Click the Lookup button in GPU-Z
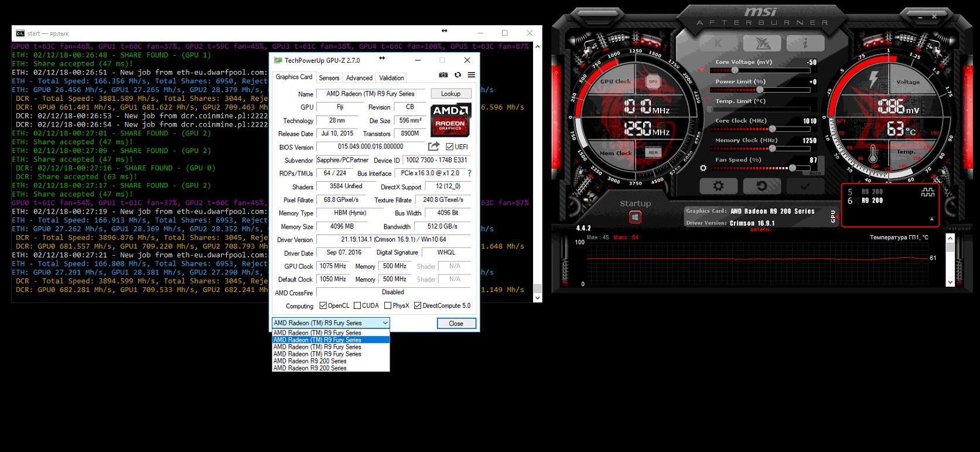Screen dimensions: 980x452 click(x=450, y=94)
